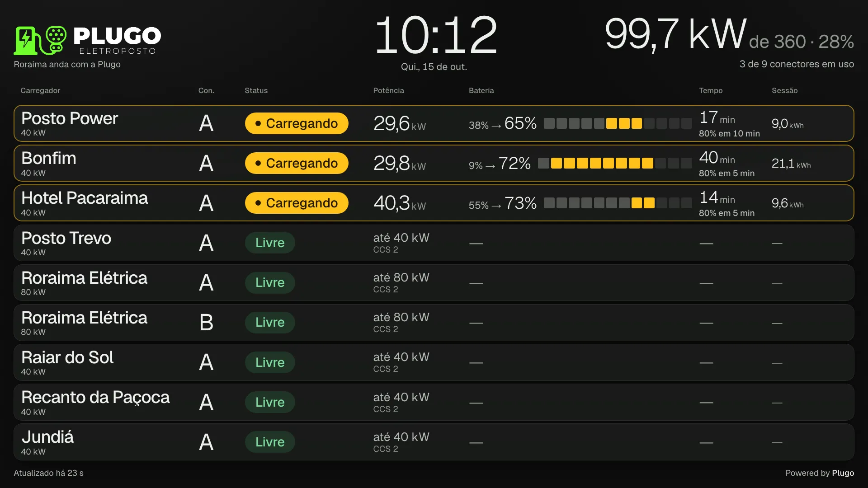Screen dimensions: 868x488
Task: Select the Raiar do Sol charger name
Action: pyautogui.click(x=67, y=357)
